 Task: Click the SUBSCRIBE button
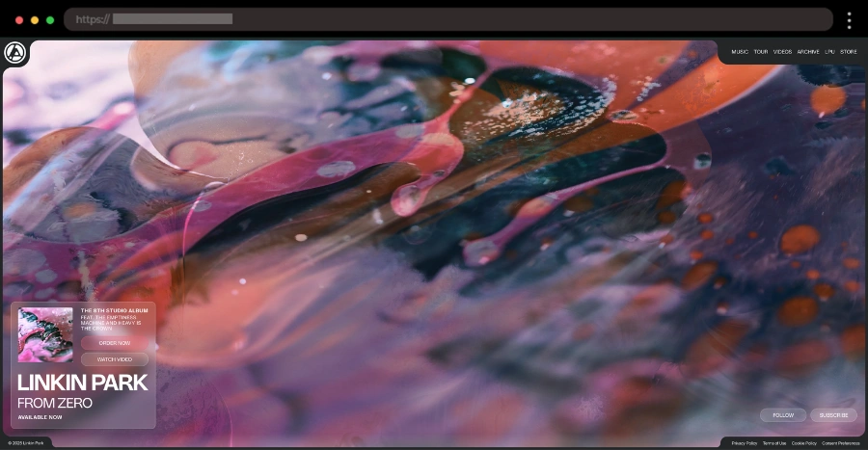point(833,415)
